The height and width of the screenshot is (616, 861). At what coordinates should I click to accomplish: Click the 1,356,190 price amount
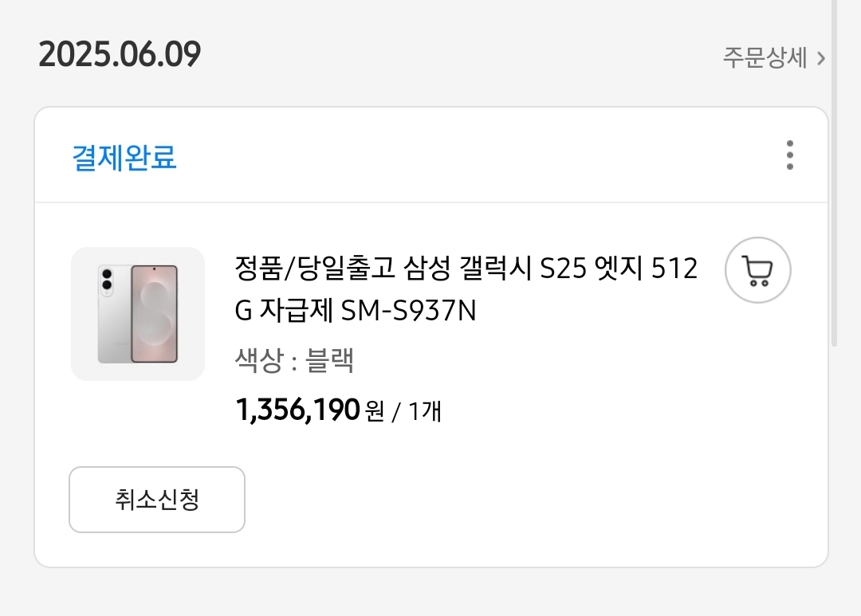coord(298,410)
